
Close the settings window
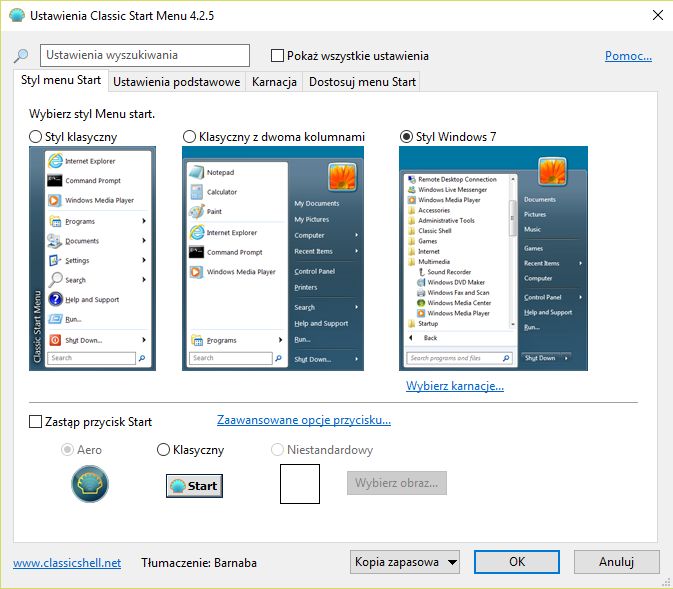tap(658, 15)
